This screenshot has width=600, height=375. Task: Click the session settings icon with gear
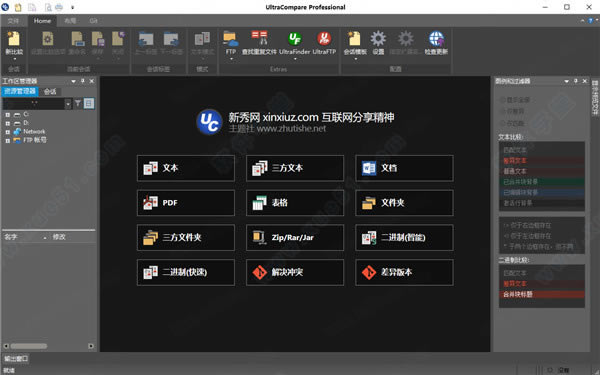48,39
